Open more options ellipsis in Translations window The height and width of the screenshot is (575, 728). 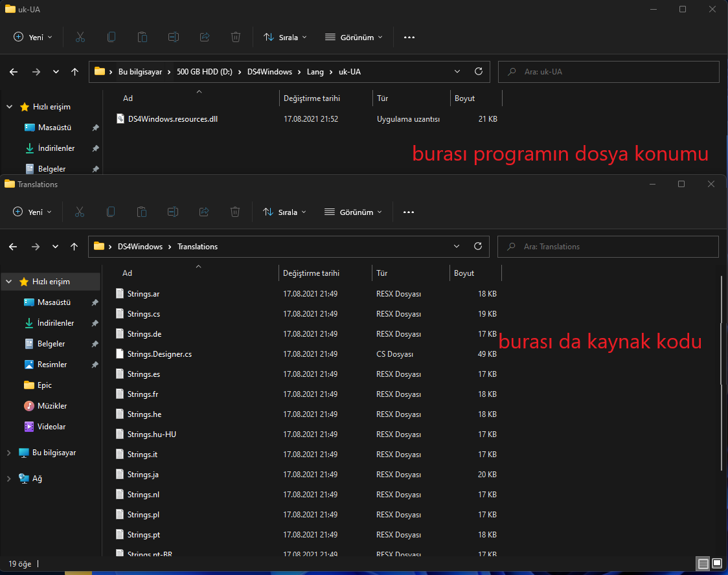409,212
